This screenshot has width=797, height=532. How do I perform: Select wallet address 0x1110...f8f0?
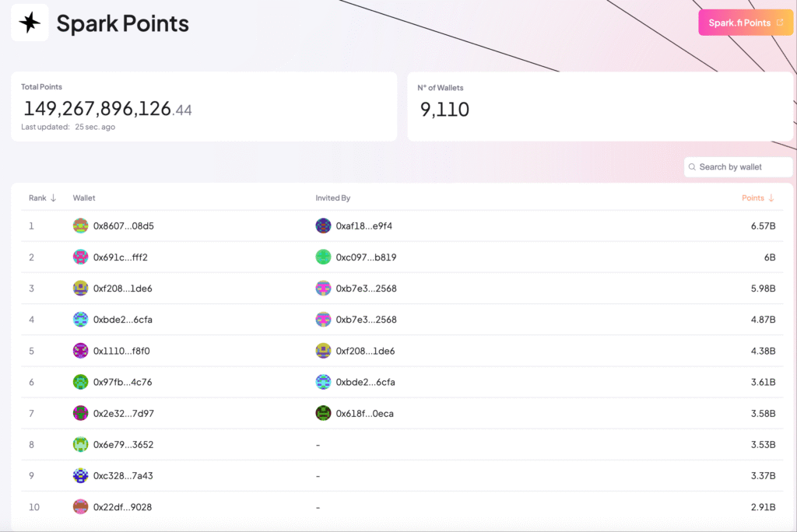point(121,351)
